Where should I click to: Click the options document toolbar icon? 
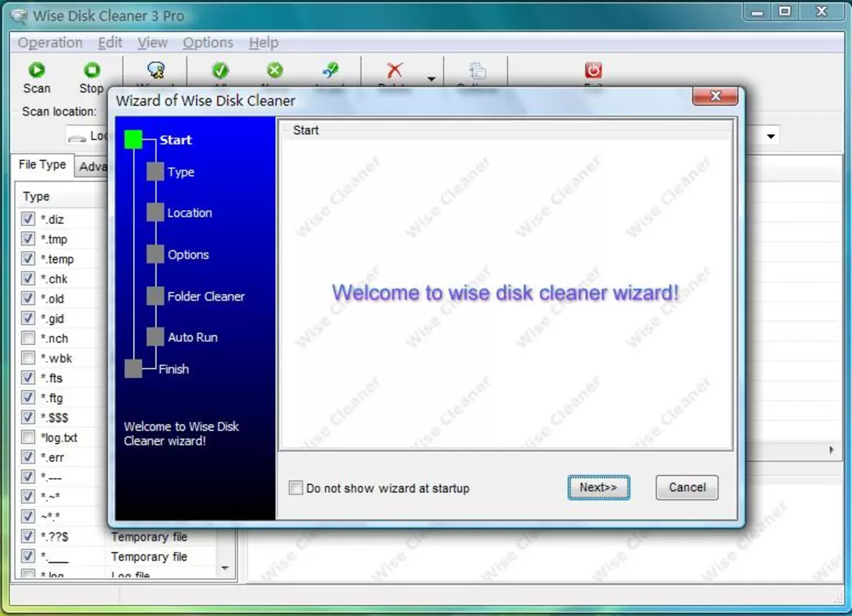(477, 71)
